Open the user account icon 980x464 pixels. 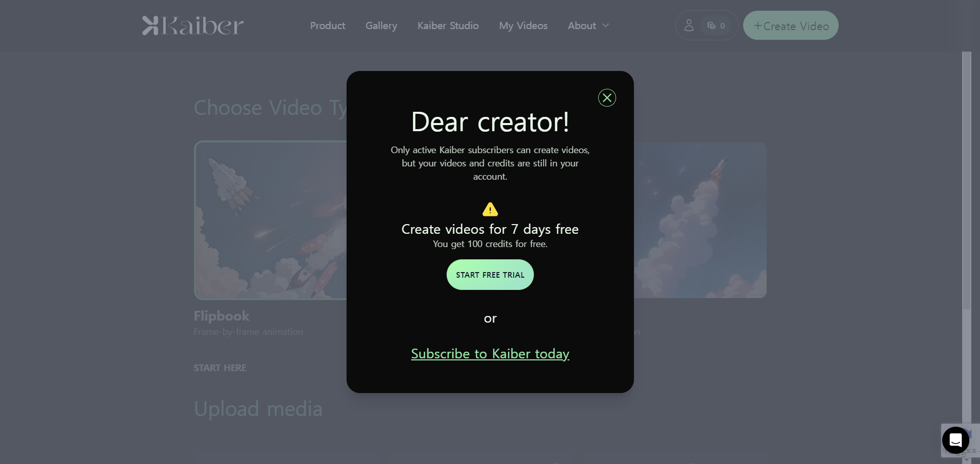pyautogui.click(x=689, y=26)
